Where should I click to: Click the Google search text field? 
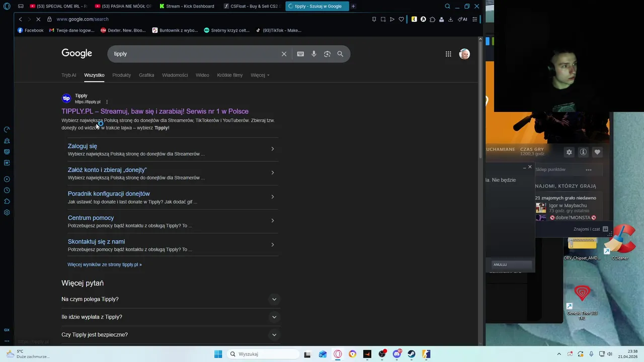pyautogui.click(x=196, y=54)
